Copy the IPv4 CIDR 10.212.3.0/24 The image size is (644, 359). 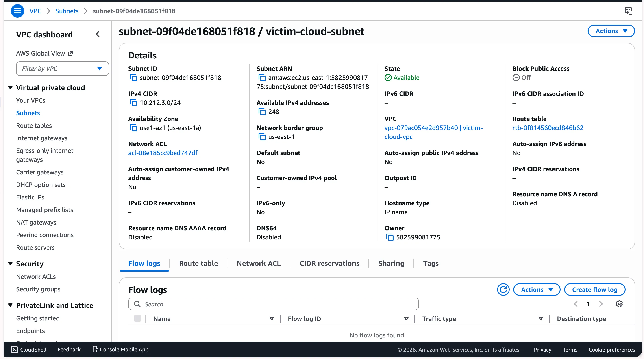coord(133,103)
